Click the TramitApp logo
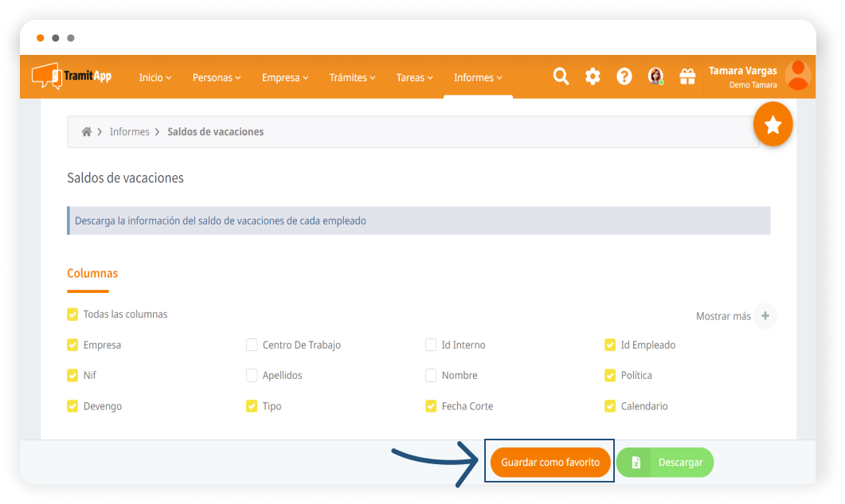The width and height of the screenshot is (845, 504). (72, 76)
